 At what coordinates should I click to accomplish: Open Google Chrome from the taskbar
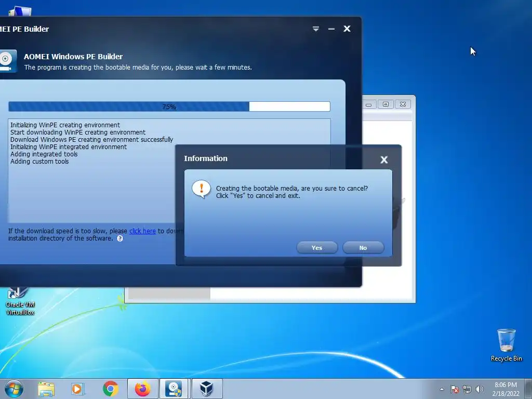click(x=111, y=389)
